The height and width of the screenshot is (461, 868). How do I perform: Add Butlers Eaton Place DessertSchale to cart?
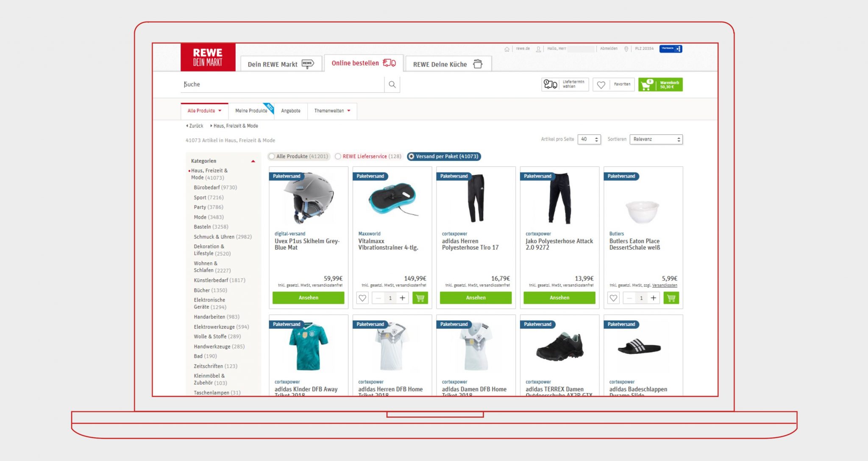point(671,298)
